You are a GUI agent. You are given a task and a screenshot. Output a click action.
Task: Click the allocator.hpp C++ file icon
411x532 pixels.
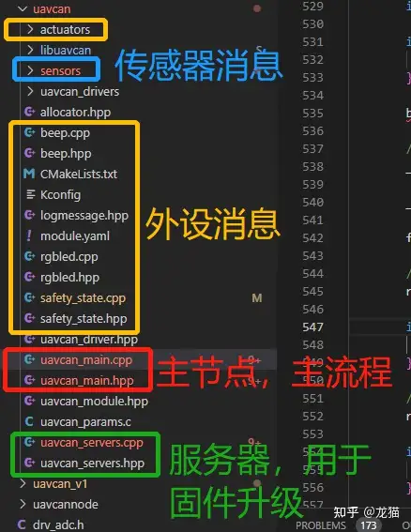[x=29, y=112]
